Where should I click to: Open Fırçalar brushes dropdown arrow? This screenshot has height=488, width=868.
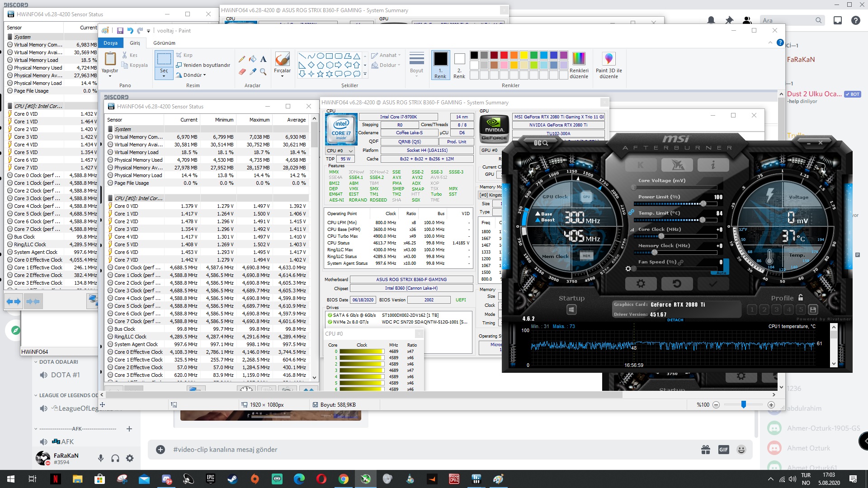tap(282, 76)
